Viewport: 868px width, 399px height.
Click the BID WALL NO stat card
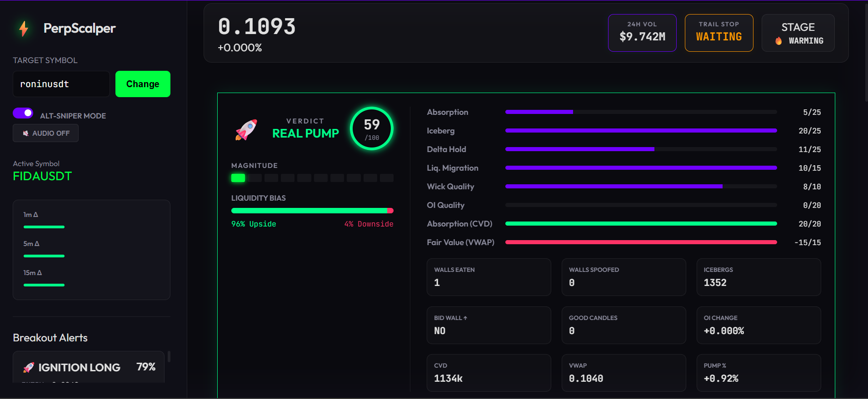[x=489, y=325]
